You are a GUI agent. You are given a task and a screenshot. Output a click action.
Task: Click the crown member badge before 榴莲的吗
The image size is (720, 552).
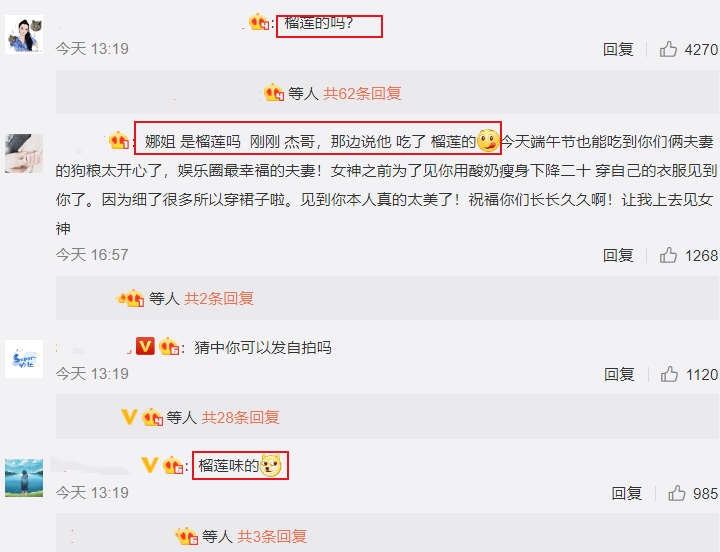pyautogui.click(x=259, y=22)
